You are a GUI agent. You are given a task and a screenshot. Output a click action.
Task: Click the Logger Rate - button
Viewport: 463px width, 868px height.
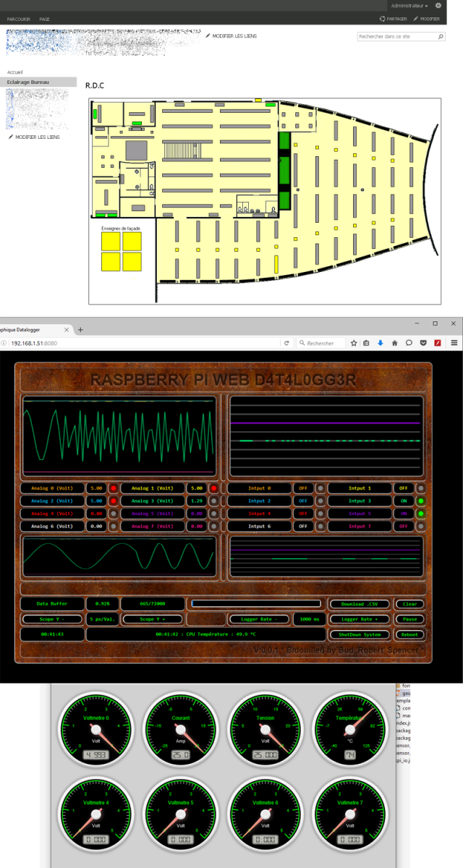(259, 619)
